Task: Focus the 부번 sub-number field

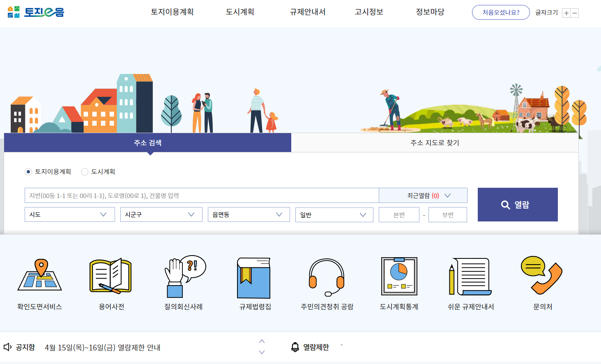Action: [448, 215]
